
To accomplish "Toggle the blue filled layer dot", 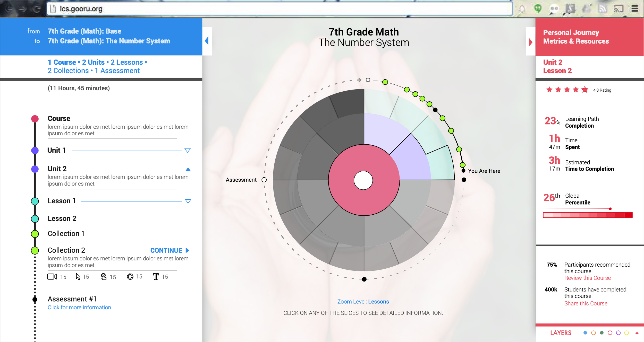I will pyautogui.click(x=585, y=333).
